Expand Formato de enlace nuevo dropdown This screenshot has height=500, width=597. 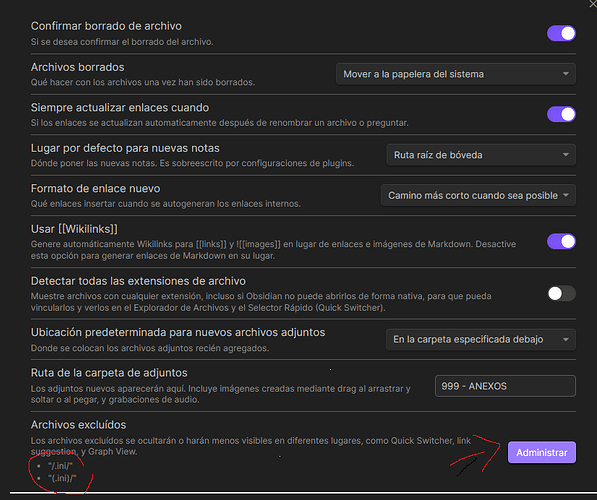coord(478,195)
